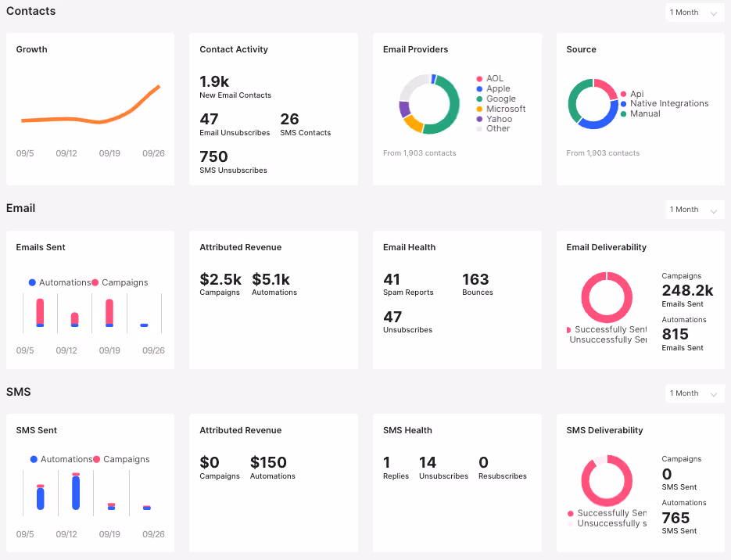Click the Other gray legend dot
731x560 pixels.
(479, 129)
